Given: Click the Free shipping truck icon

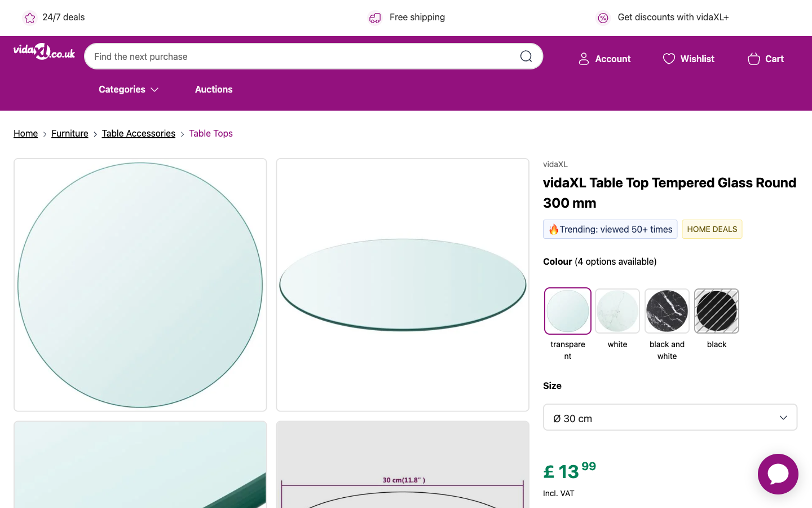Looking at the screenshot, I should (x=375, y=18).
